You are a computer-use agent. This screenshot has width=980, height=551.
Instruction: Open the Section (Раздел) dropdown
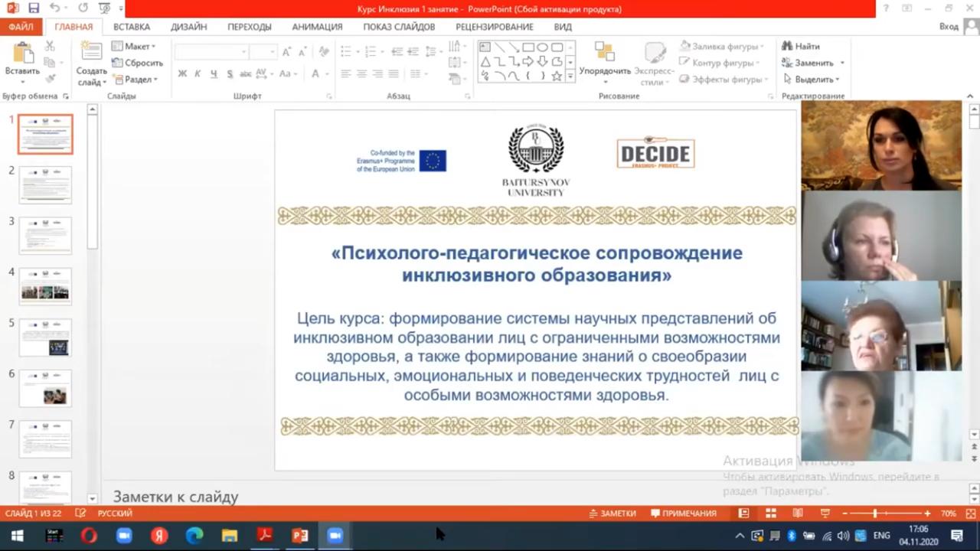[x=136, y=80]
